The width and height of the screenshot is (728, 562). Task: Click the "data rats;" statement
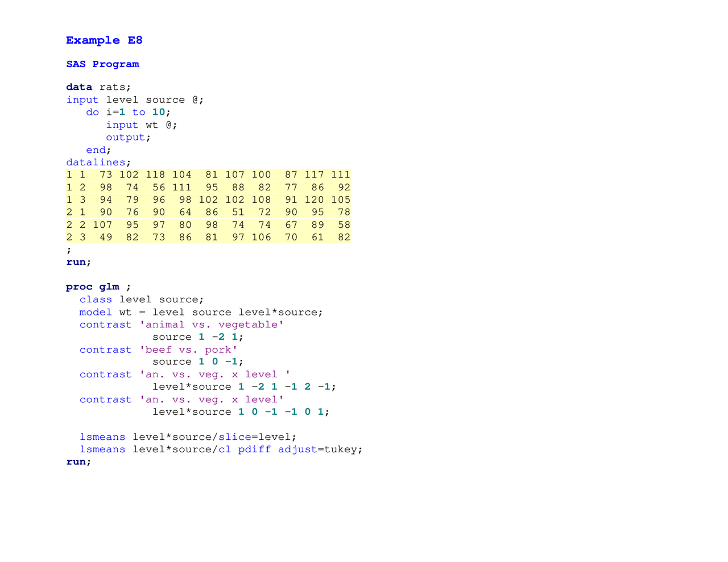click(x=98, y=87)
